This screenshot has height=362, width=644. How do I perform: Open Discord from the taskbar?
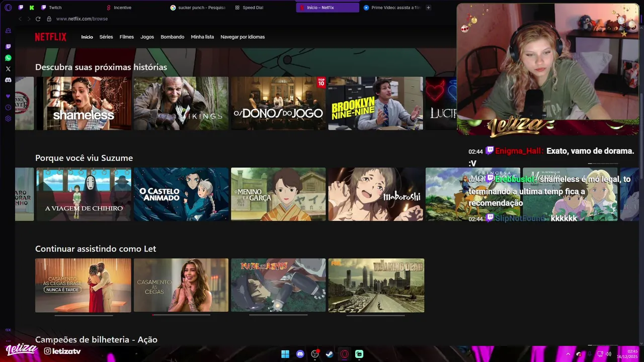(300, 354)
